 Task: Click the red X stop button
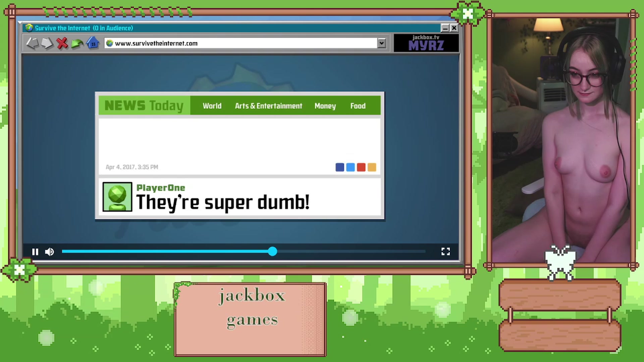click(62, 43)
